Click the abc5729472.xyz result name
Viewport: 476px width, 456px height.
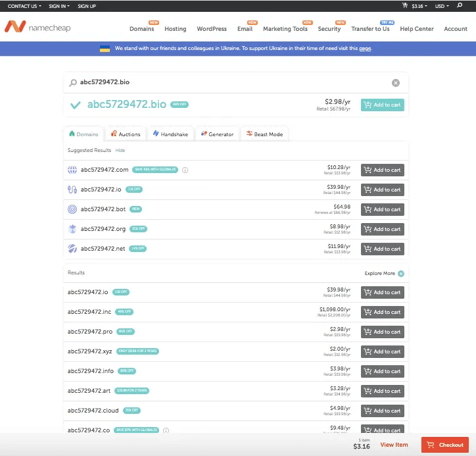(x=89, y=351)
